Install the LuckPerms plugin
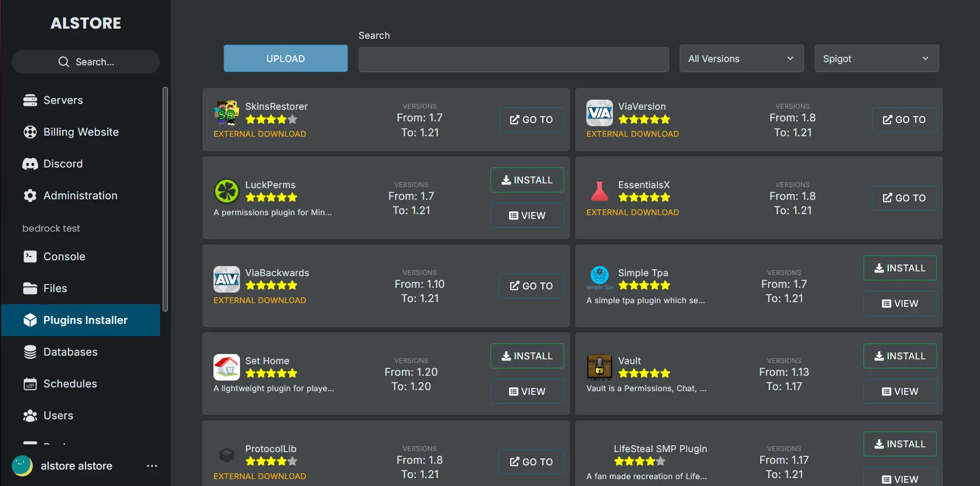The width and height of the screenshot is (980, 486). (527, 180)
